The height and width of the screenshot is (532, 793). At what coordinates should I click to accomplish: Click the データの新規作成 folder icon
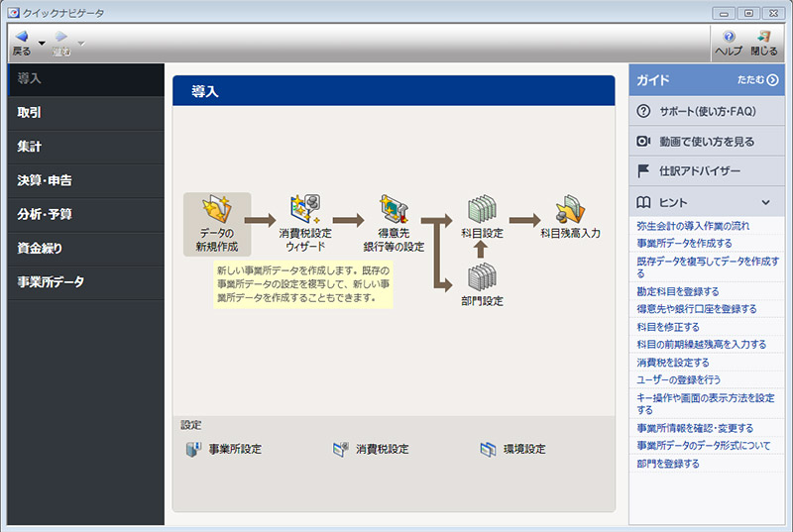[x=217, y=209]
